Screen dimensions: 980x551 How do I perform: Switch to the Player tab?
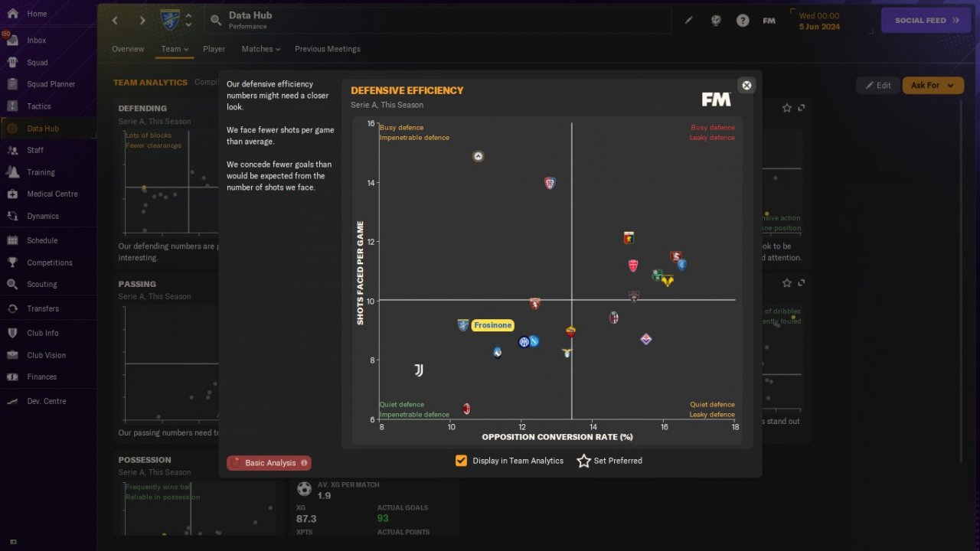(x=214, y=49)
